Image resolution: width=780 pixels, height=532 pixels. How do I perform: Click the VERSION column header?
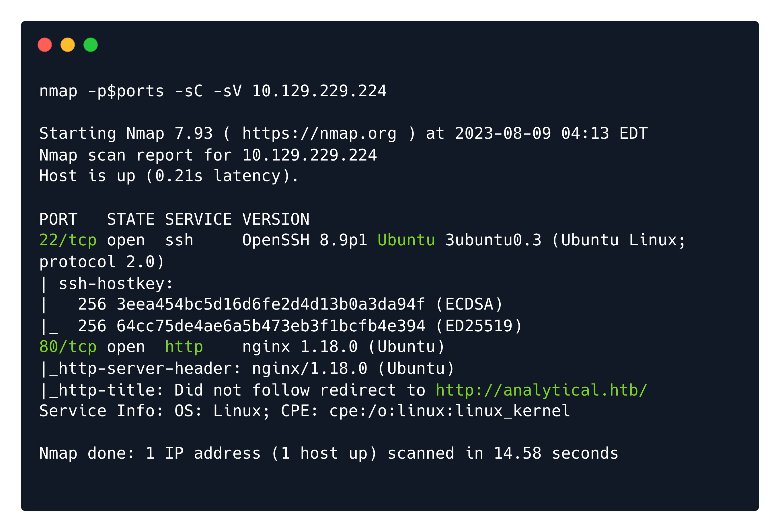coord(276,219)
